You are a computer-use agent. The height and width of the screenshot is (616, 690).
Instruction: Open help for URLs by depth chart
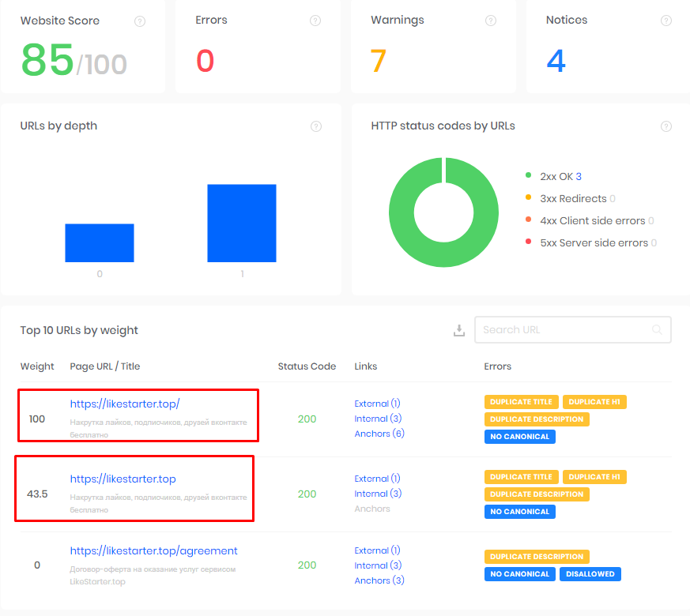click(316, 126)
